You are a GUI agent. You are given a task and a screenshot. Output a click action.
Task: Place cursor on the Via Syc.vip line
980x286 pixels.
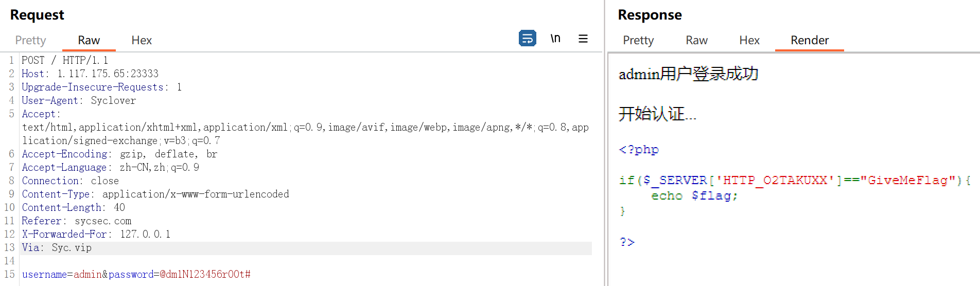pos(57,247)
